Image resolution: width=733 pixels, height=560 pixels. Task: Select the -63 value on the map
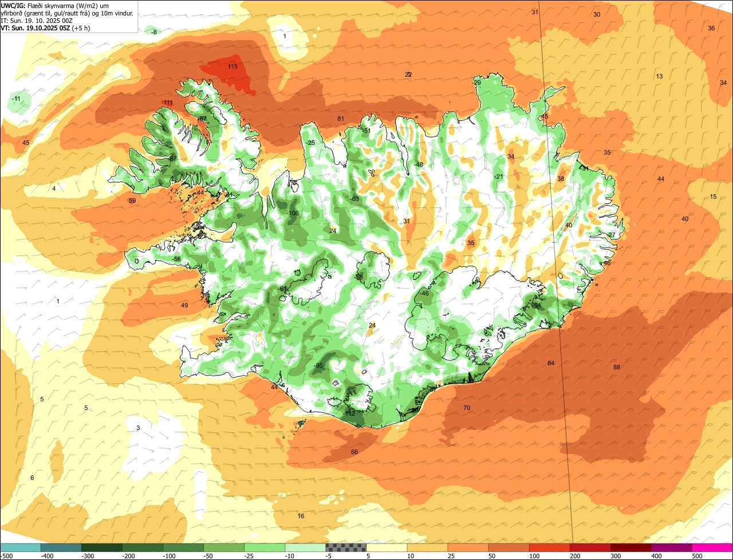click(354, 199)
